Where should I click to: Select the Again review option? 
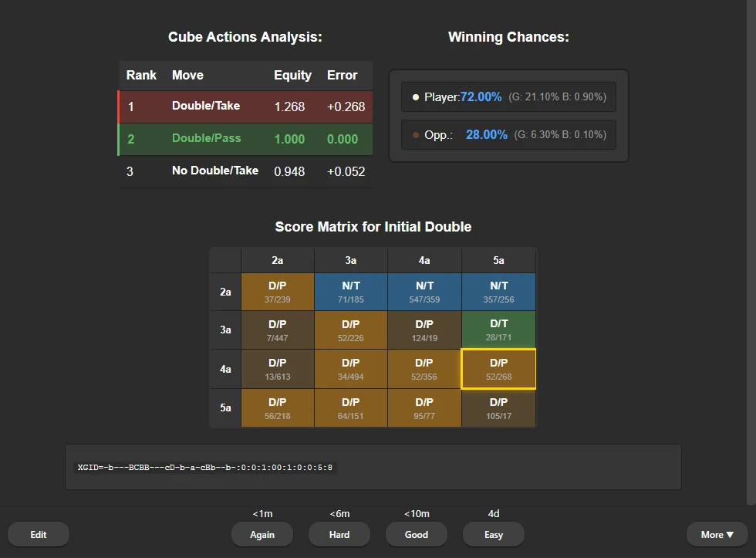[262, 534]
